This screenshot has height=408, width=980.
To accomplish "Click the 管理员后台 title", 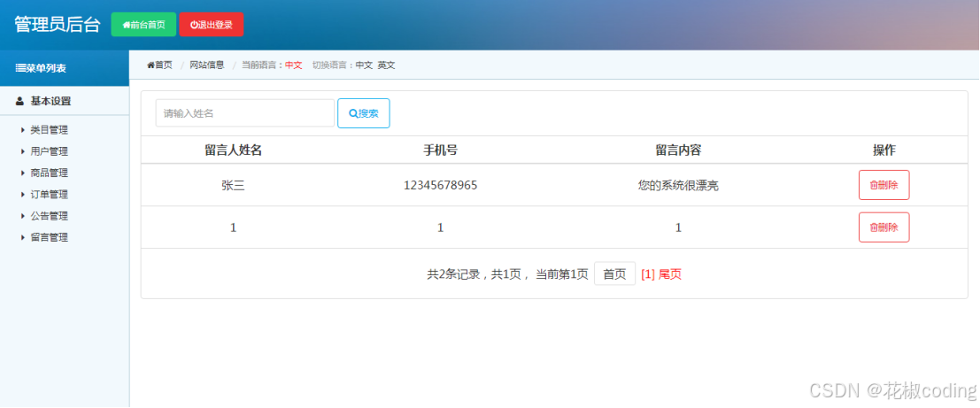I will coord(58,25).
